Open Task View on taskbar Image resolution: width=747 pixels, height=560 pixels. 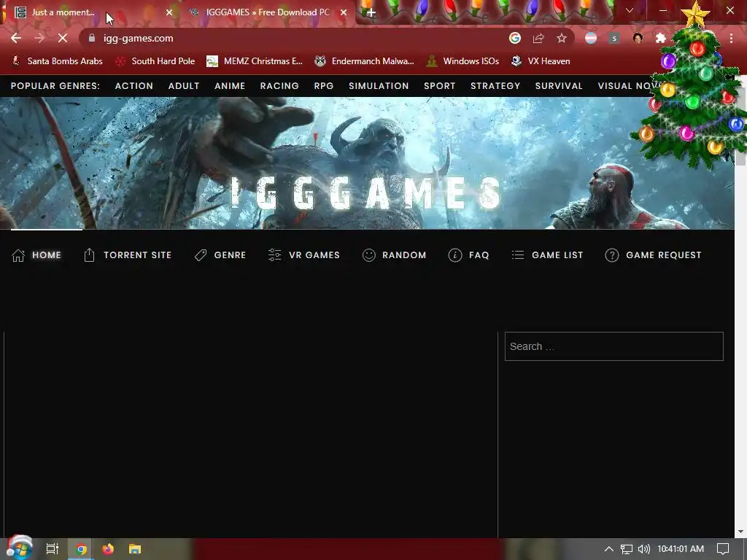click(x=52, y=549)
